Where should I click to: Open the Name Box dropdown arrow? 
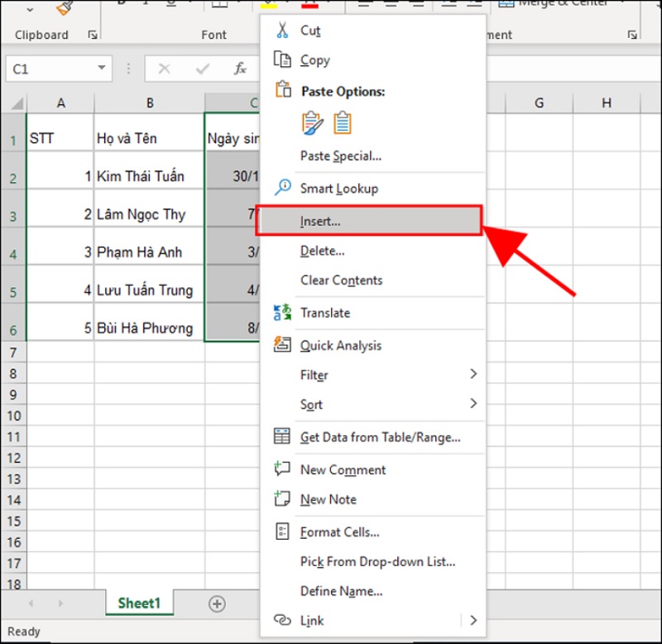tap(101, 69)
